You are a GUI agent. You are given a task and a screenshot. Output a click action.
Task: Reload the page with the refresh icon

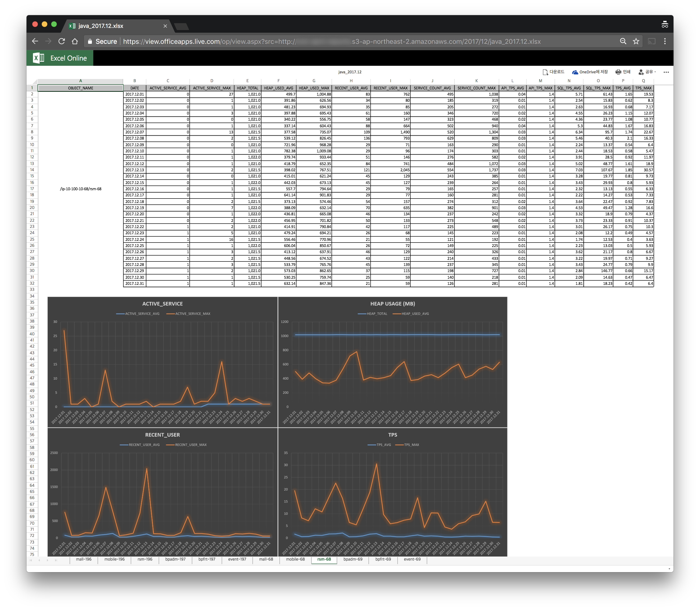[x=62, y=42]
